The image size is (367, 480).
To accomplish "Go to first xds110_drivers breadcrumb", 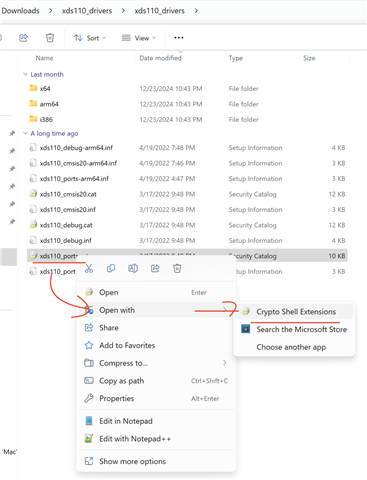I will tap(87, 11).
